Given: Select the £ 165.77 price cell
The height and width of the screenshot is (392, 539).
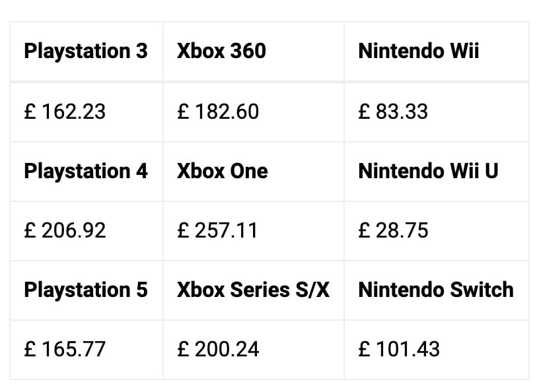Looking at the screenshot, I should pos(65,349).
